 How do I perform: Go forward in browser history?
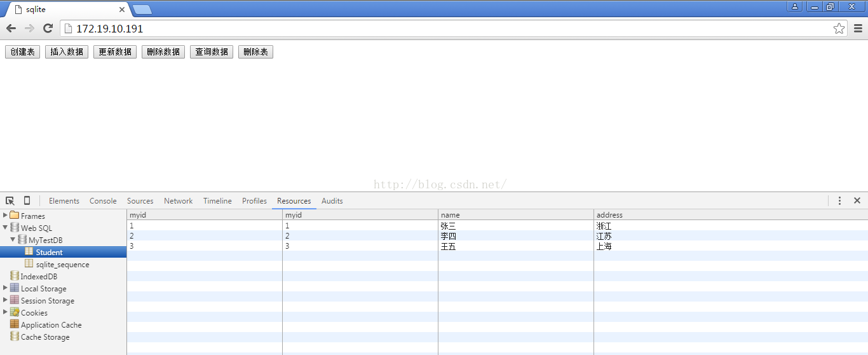29,29
